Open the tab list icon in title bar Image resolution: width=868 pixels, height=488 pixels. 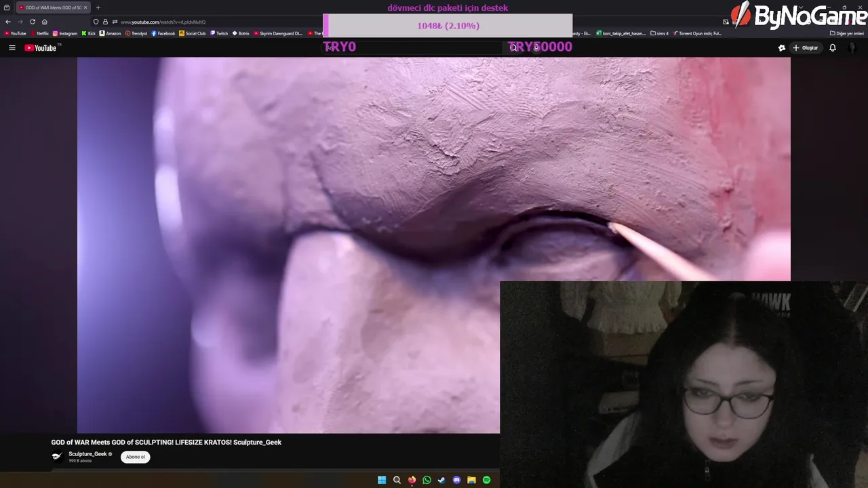pyautogui.click(x=7, y=7)
